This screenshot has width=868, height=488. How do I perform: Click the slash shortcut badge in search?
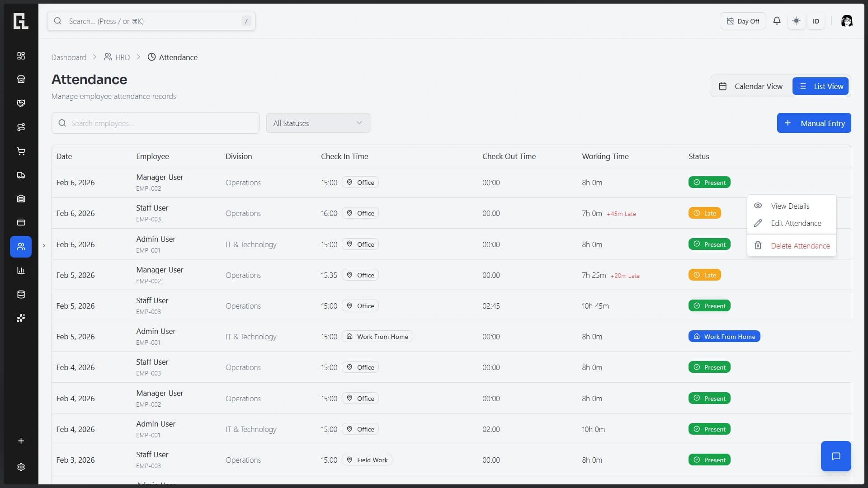coord(246,21)
